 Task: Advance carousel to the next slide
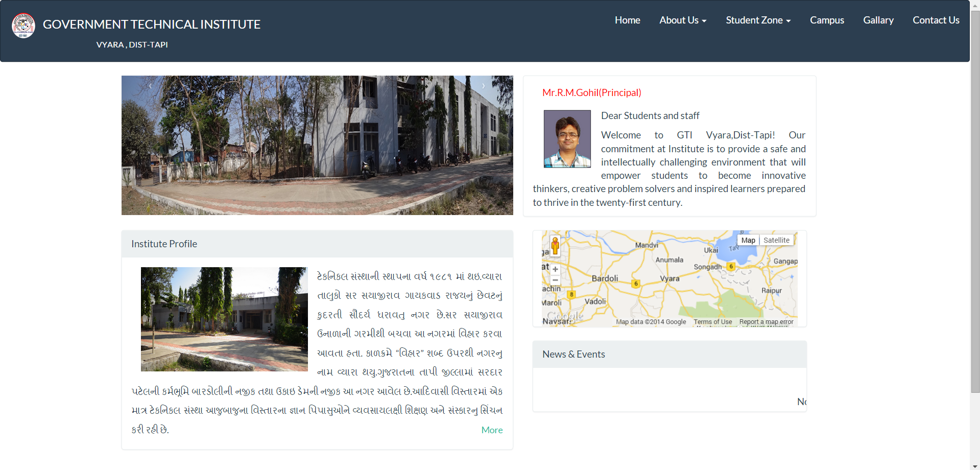[x=483, y=86]
